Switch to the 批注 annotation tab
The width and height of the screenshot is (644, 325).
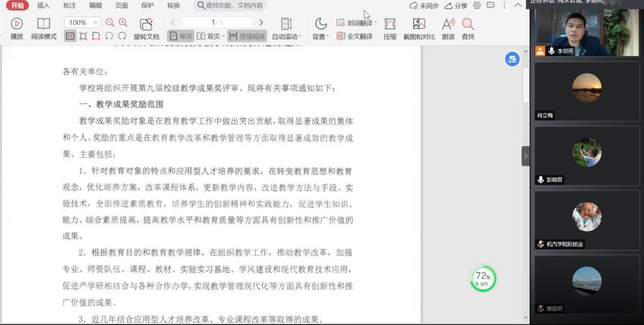[x=70, y=6]
